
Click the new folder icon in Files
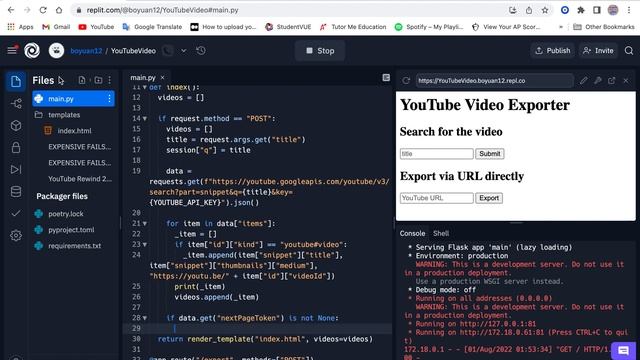pyautogui.click(x=98, y=80)
